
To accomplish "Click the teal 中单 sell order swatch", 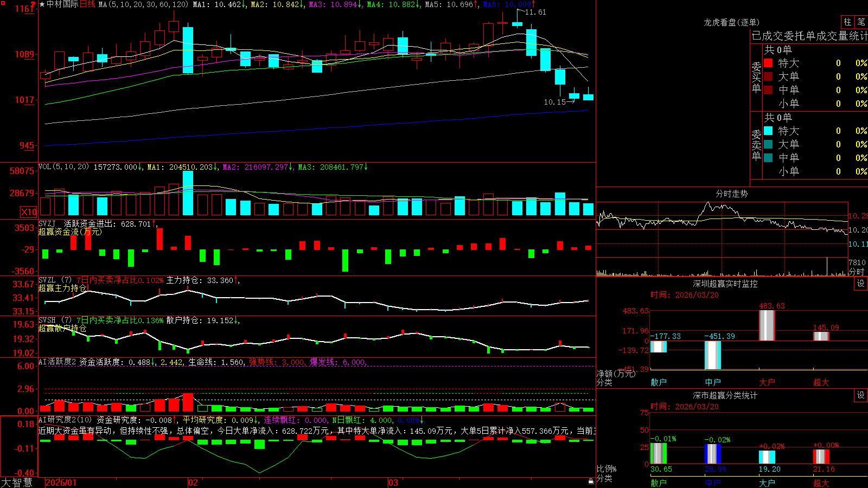I will click(768, 157).
